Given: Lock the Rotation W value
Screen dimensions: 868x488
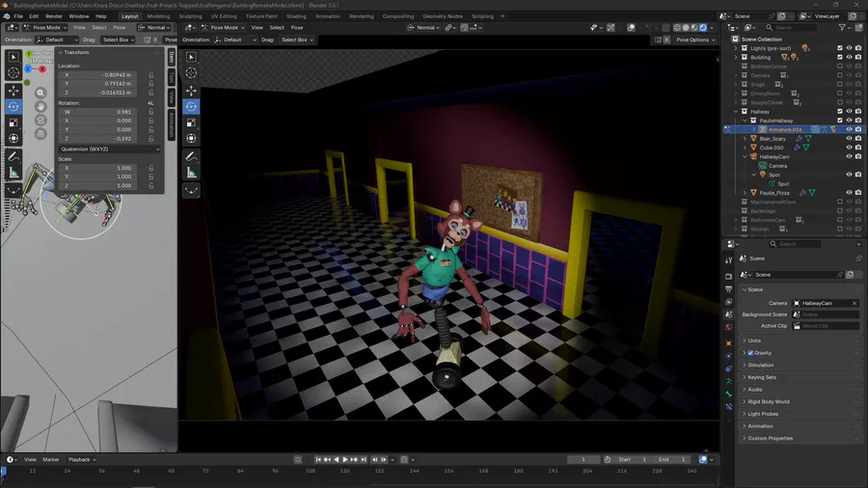Looking at the screenshot, I should point(150,112).
